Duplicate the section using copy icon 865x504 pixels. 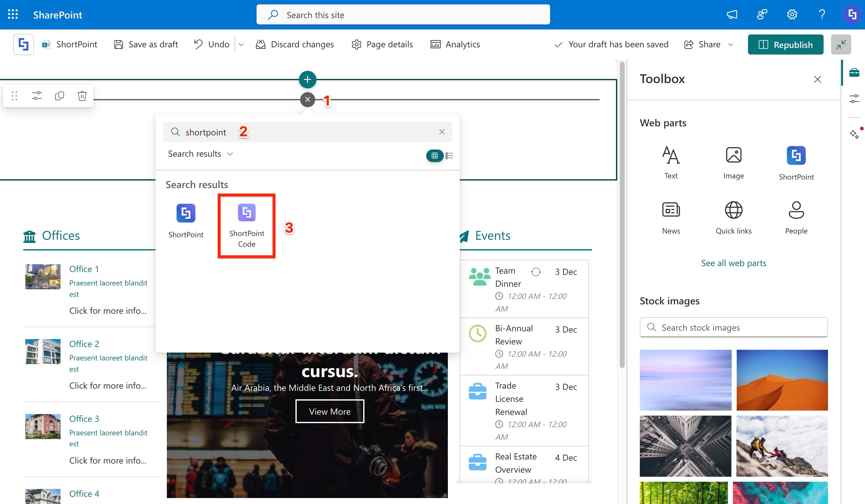coord(59,96)
